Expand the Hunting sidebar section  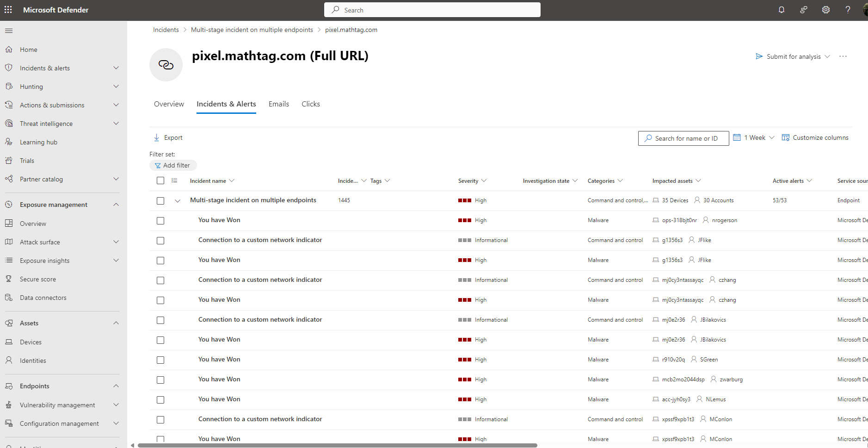116,87
